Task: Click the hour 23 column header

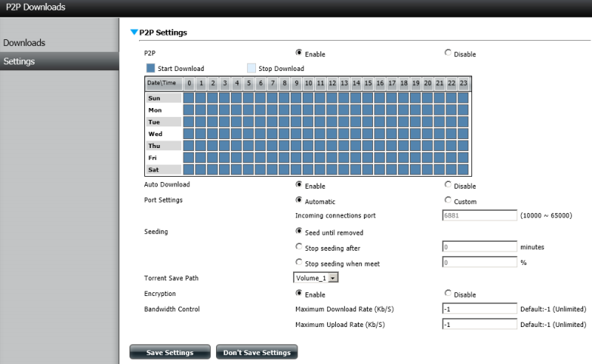Action: [x=464, y=83]
